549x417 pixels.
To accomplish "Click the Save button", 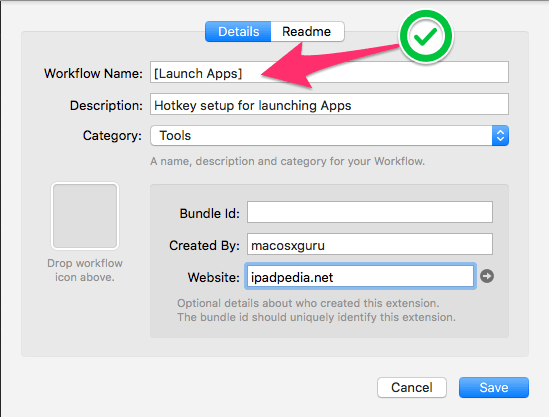I will [x=494, y=387].
